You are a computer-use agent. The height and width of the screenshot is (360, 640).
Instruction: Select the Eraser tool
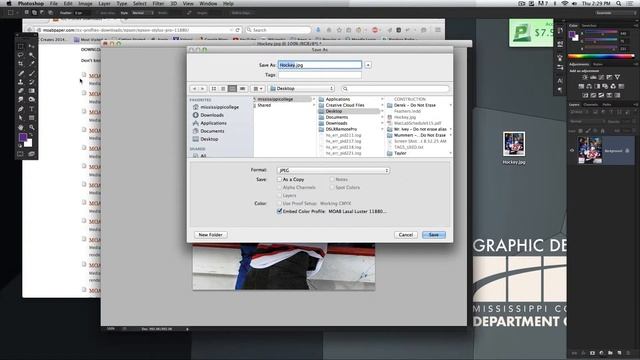pos(21,91)
